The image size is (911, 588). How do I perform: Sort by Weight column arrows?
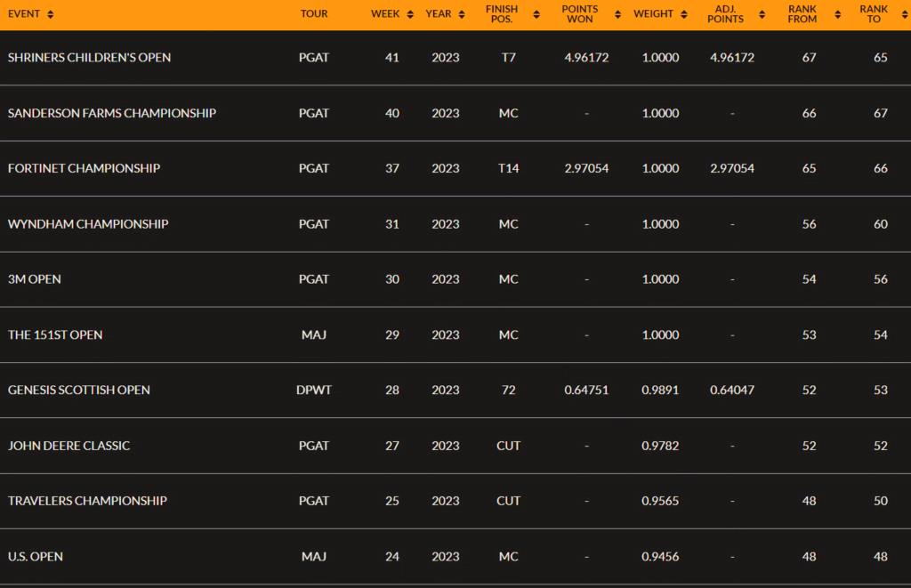pyautogui.click(x=684, y=14)
